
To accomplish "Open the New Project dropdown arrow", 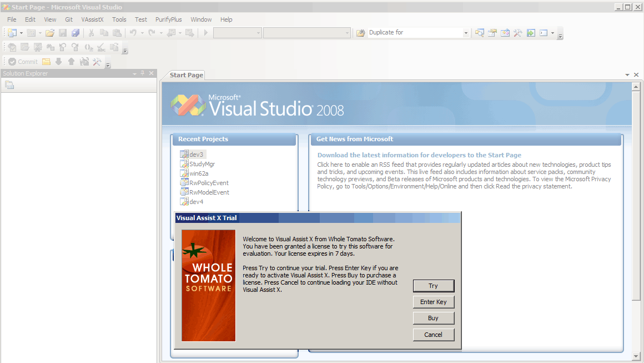I will coord(21,33).
